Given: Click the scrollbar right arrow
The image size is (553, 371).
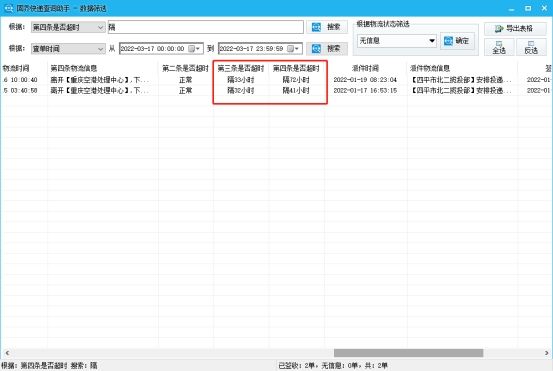Looking at the screenshot, I should [x=547, y=353].
